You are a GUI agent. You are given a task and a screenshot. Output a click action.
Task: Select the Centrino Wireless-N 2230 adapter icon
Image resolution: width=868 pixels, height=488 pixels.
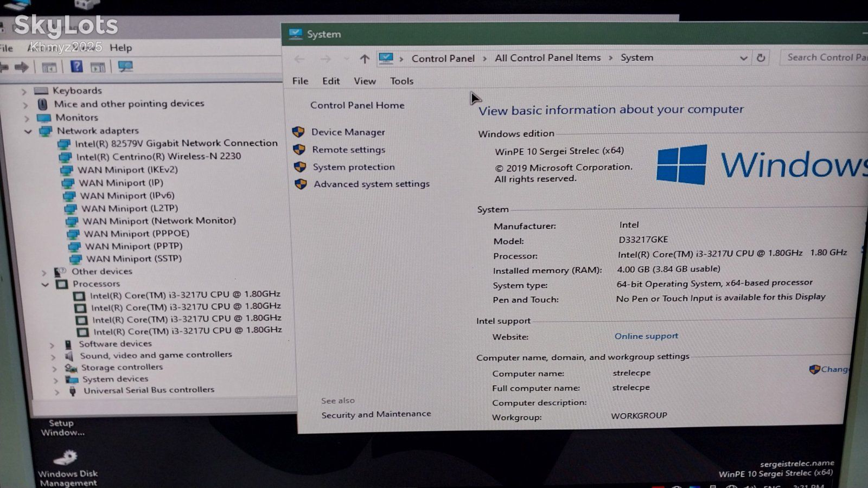(x=65, y=157)
